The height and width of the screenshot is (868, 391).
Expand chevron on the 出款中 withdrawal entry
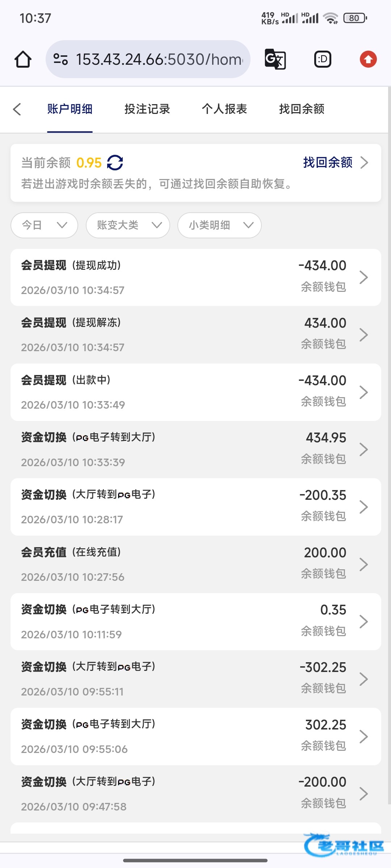(x=363, y=392)
